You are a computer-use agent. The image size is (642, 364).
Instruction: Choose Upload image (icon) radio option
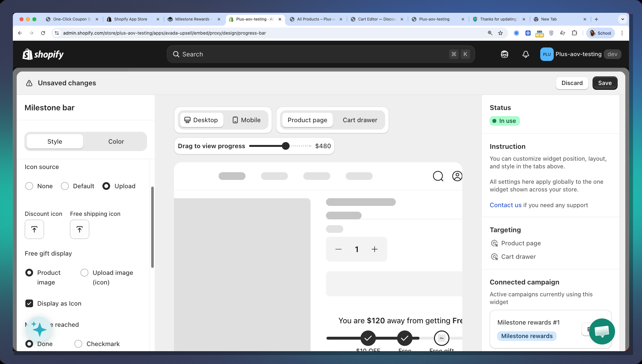pos(84,273)
